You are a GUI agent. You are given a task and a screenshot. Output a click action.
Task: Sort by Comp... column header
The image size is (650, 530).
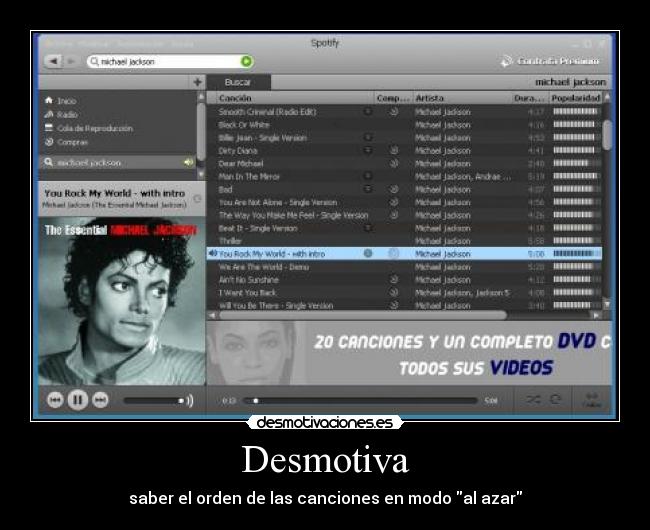pos(393,98)
